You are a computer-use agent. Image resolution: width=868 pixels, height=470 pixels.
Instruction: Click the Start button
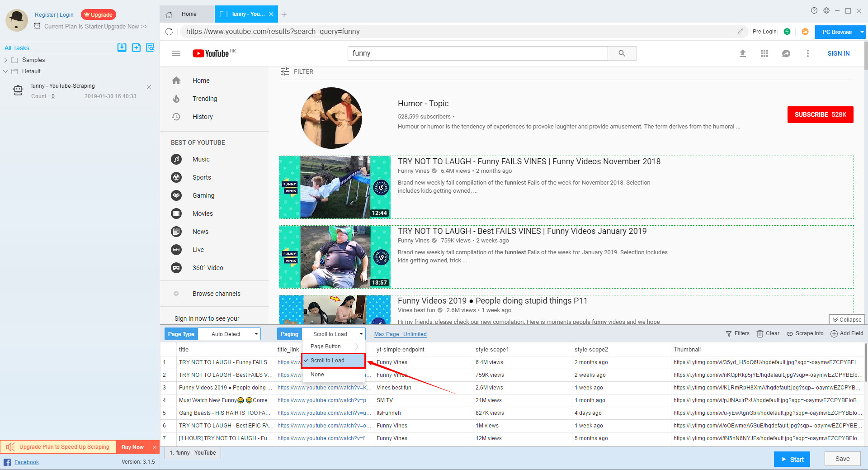pyautogui.click(x=792, y=459)
